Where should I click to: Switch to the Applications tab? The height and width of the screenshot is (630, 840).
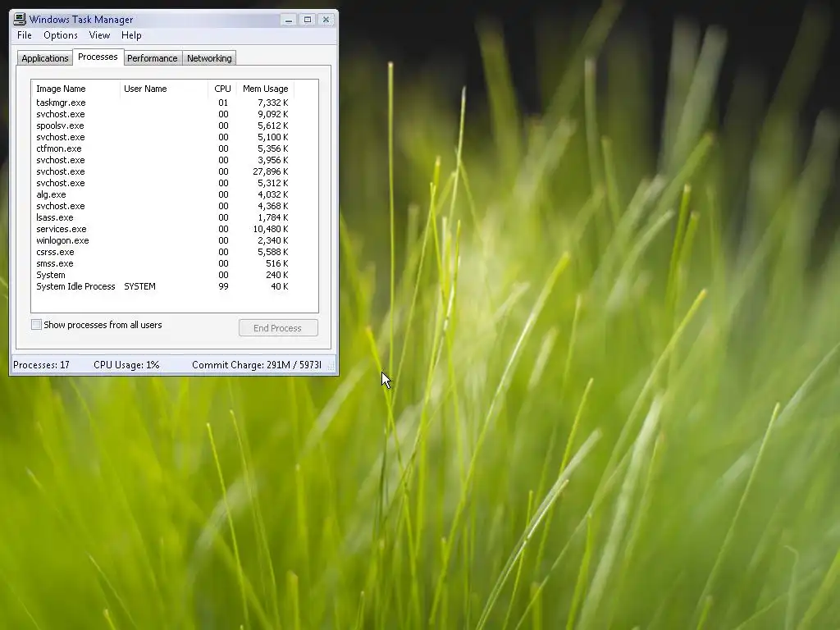pos(45,58)
